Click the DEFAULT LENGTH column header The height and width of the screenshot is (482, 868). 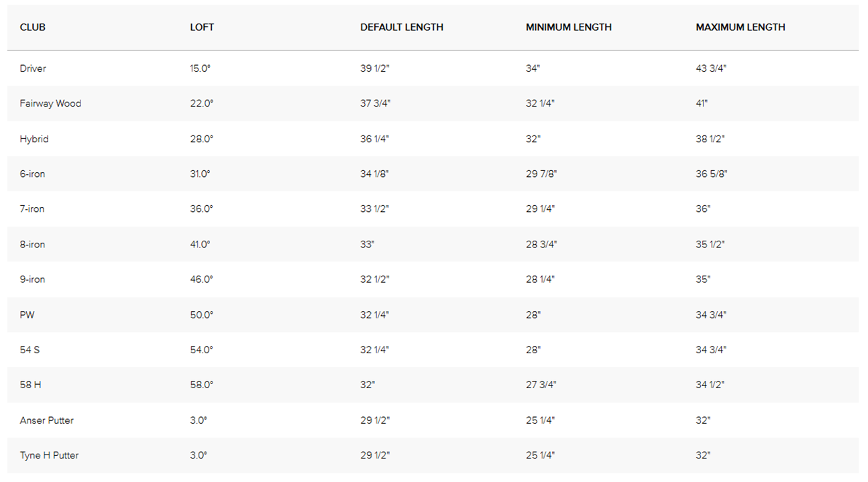(402, 27)
